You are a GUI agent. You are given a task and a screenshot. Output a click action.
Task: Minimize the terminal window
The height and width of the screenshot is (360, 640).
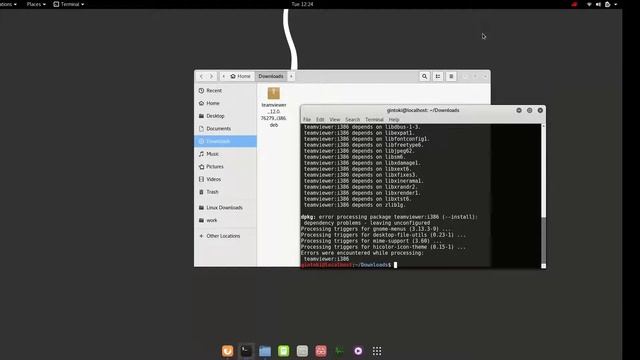[x=519, y=110]
